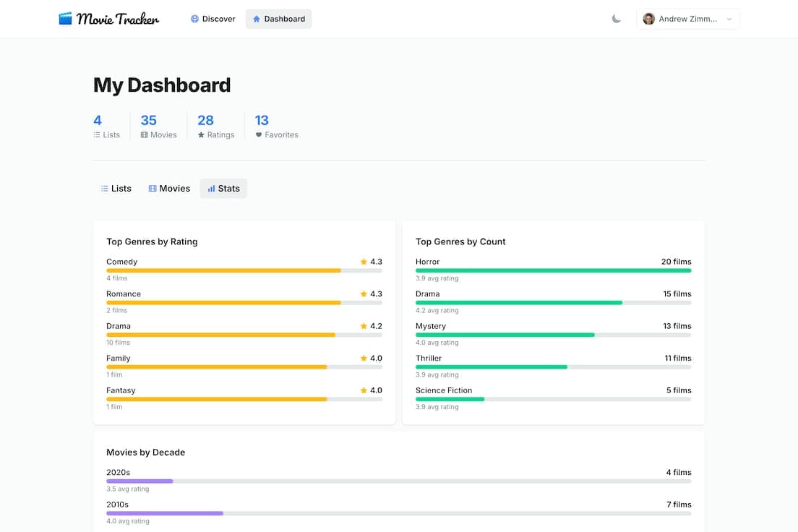Screen dimensions: 798x532
Task: Click the '13 films' count
Action: point(677,326)
